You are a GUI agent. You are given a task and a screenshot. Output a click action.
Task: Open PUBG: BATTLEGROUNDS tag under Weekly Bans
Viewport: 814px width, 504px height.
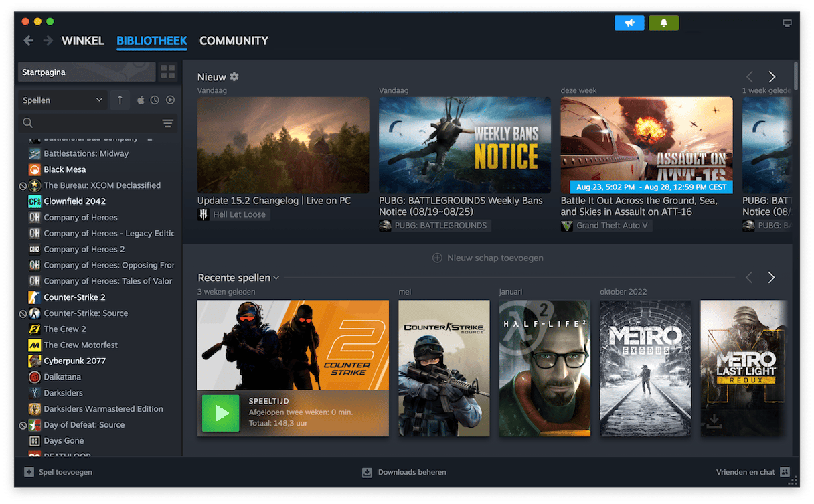(x=435, y=226)
